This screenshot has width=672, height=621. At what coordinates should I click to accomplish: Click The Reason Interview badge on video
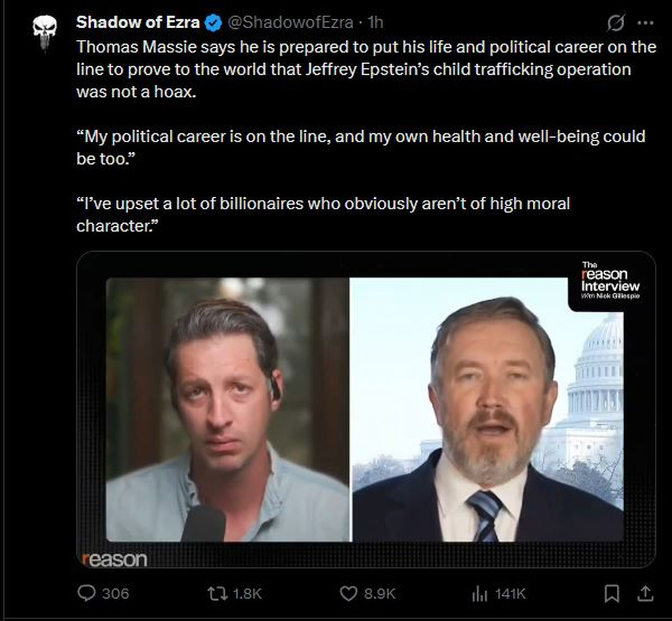click(610, 280)
